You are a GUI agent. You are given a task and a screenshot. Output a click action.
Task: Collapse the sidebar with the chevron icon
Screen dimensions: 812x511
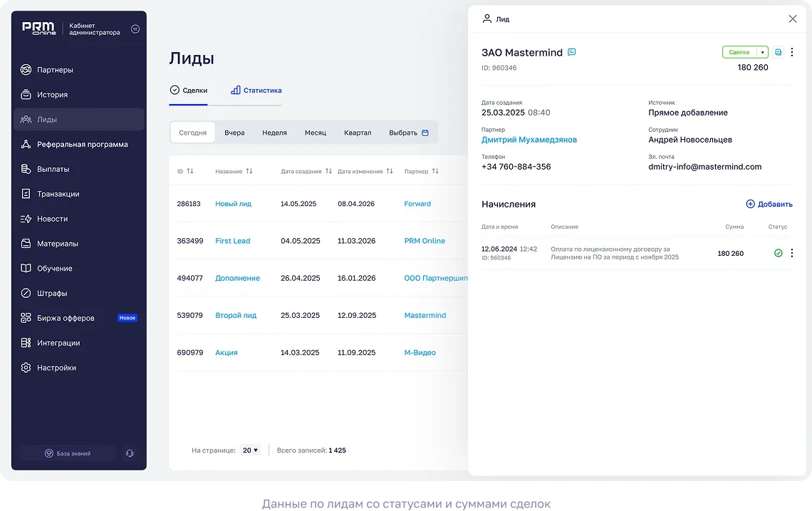coord(135,29)
